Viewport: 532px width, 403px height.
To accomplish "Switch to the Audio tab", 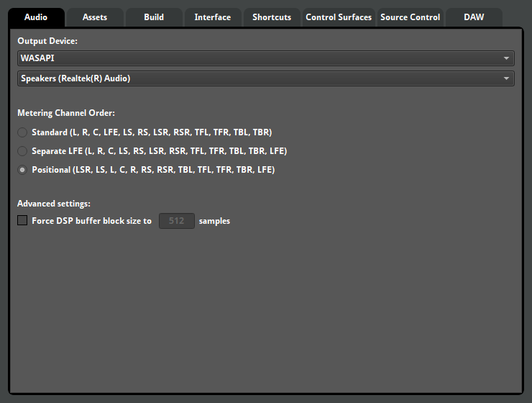I will pyautogui.click(x=36, y=17).
